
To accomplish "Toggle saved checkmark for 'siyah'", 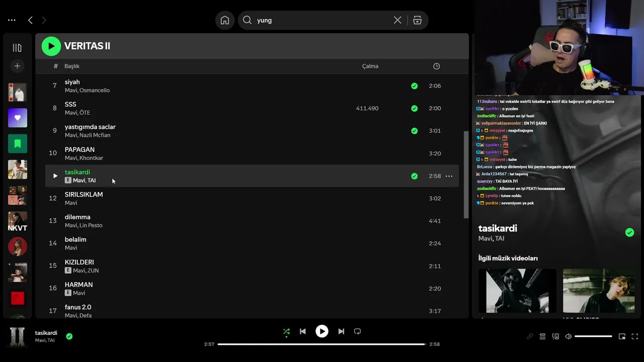I will tap(414, 86).
